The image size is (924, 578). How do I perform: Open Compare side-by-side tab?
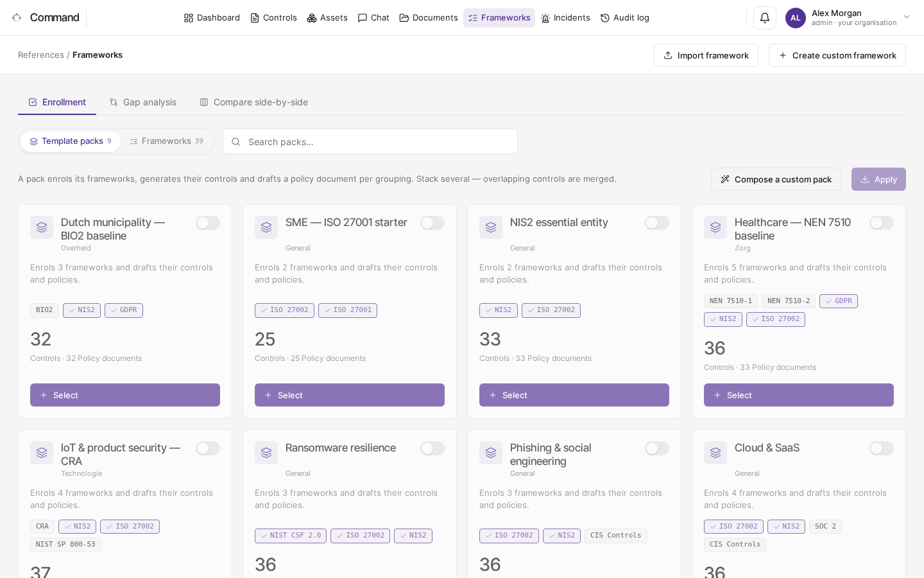[x=253, y=102]
